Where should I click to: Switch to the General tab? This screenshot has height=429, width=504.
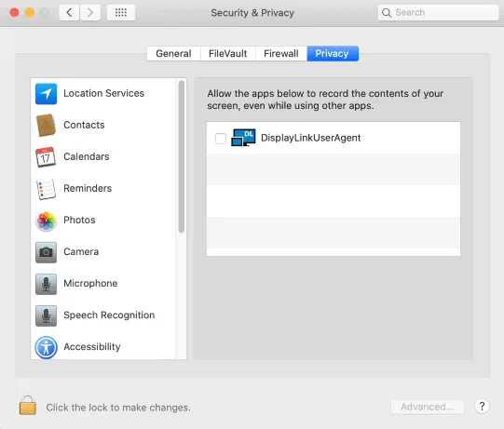point(173,53)
